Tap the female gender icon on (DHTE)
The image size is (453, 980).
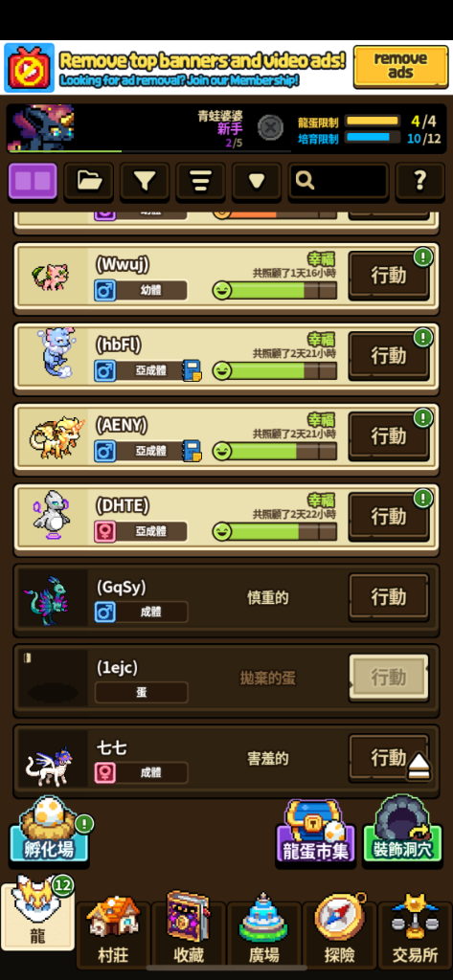105,532
